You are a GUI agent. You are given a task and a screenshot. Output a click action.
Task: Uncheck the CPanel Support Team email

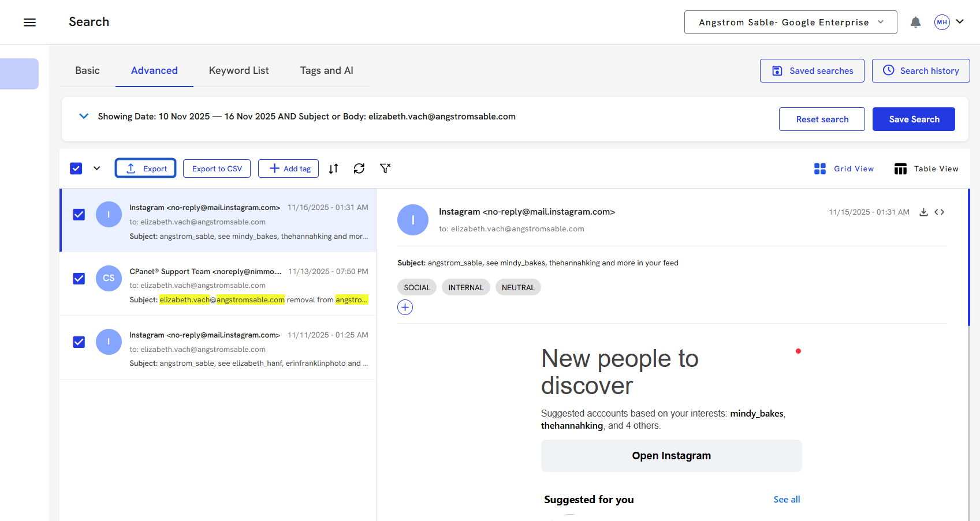tap(79, 279)
